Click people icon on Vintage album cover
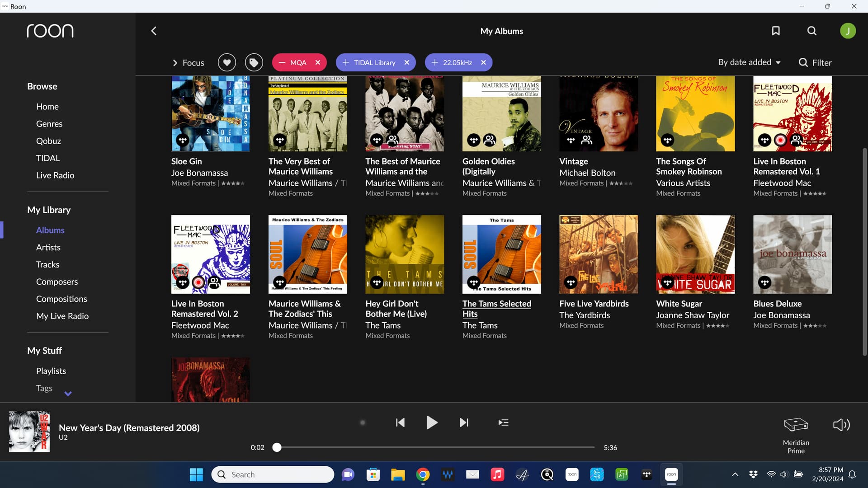868x488 pixels. pyautogui.click(x=587, y=141)
